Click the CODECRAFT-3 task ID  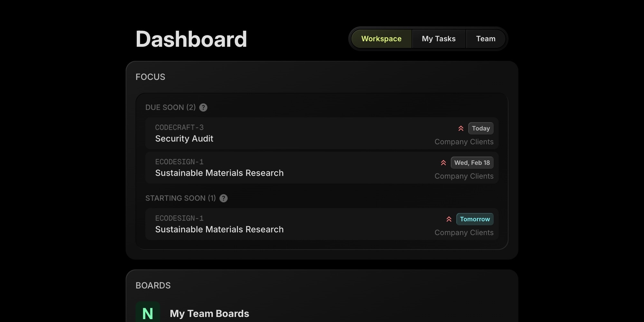tap(179, 128)
